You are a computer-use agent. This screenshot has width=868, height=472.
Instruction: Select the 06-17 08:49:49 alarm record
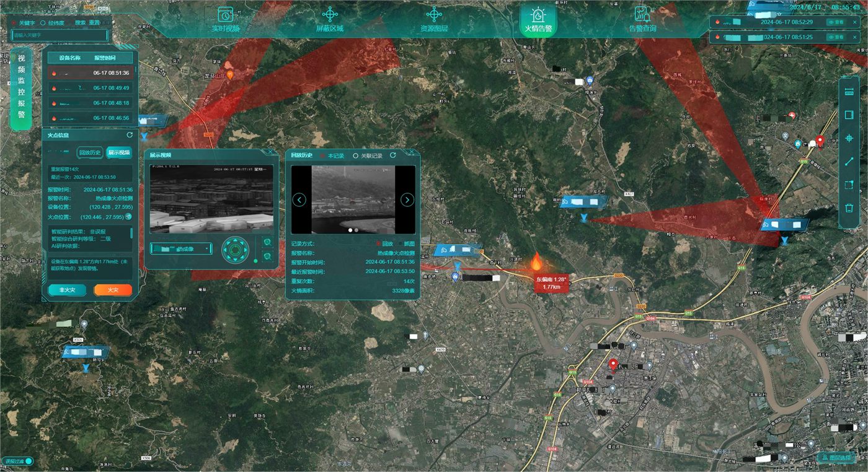coord(91,88)
